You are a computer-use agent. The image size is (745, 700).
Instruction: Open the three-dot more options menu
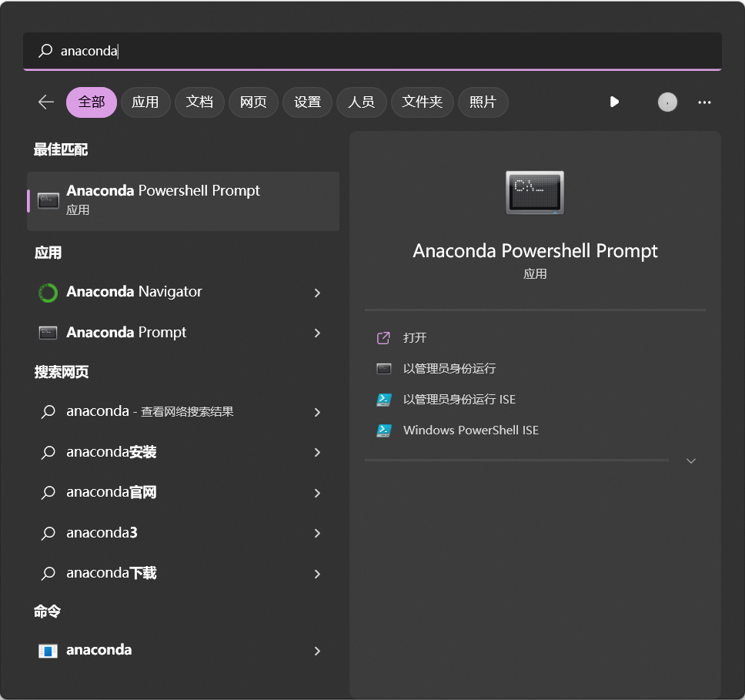[704, 102]
